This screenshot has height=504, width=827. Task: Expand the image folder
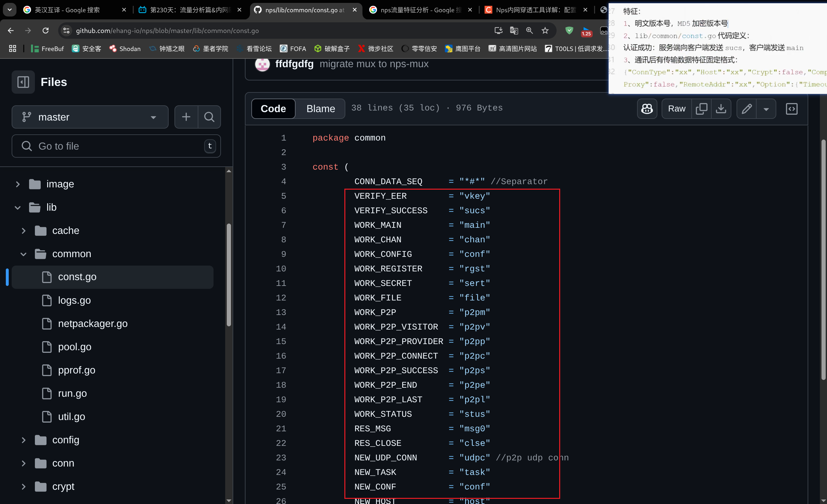(x=18, y=184)
